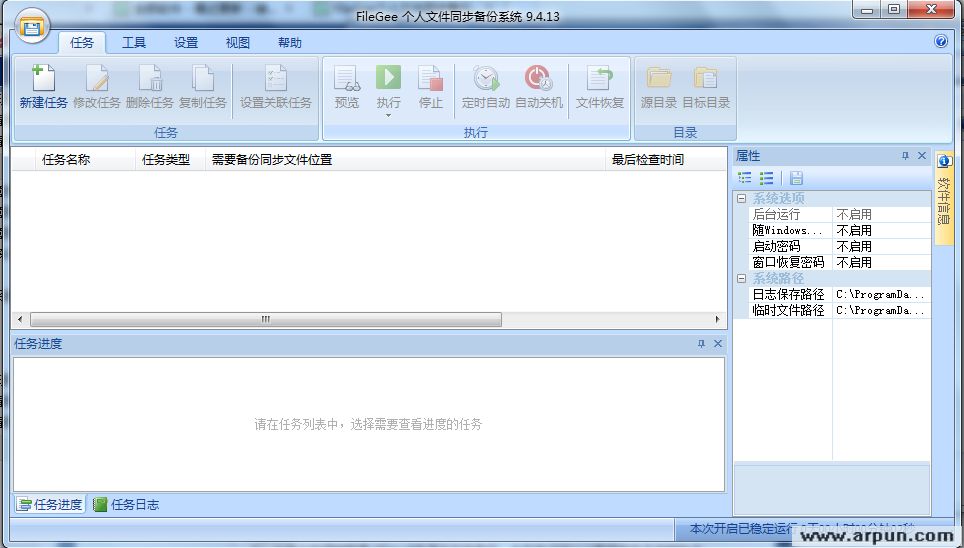This screenshot has width=964, height=548.
Task: Close the 任务进度 panel
Action: click(717, 344)
